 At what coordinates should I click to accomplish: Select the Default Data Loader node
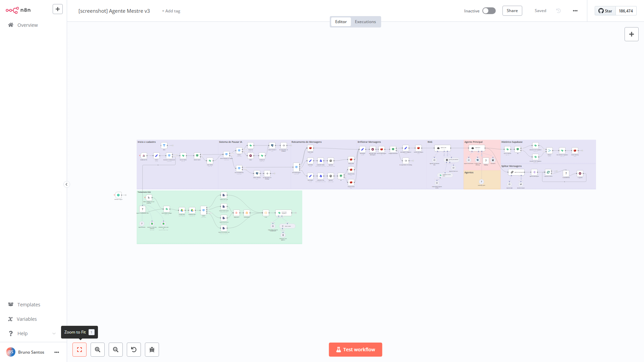tap(287, 226)
